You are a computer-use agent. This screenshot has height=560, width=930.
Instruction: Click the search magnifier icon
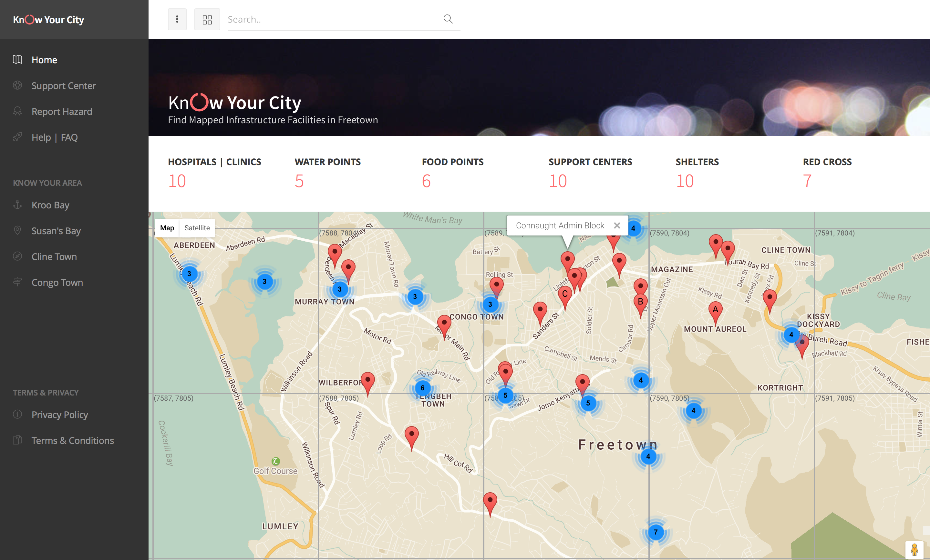pos(448,19)
